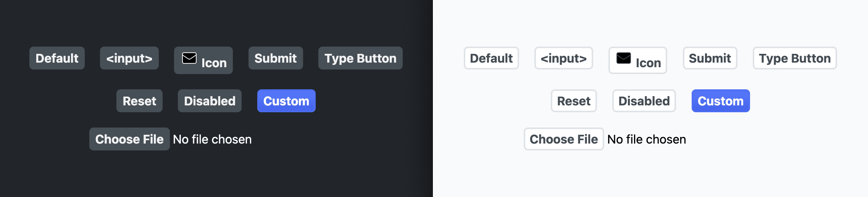Click the Disabled button in the dark panel
This screenshot has height=197, width=868.
point(210,101)
